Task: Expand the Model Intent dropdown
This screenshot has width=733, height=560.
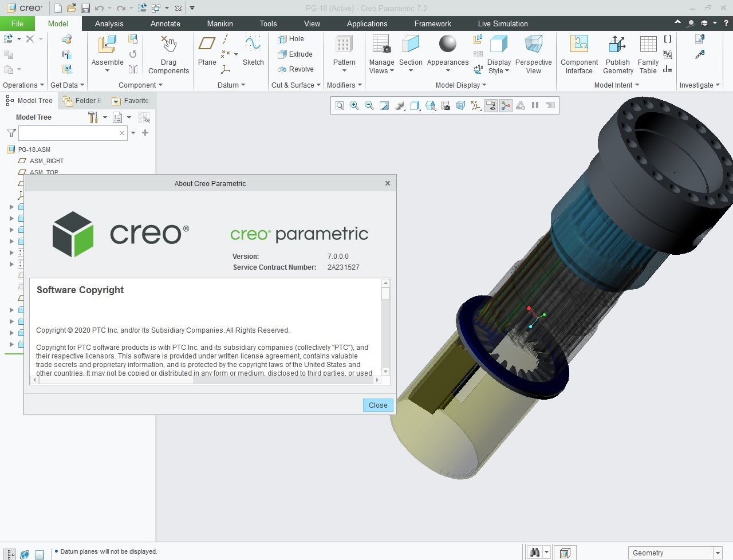Action: (x=617, y=85)
